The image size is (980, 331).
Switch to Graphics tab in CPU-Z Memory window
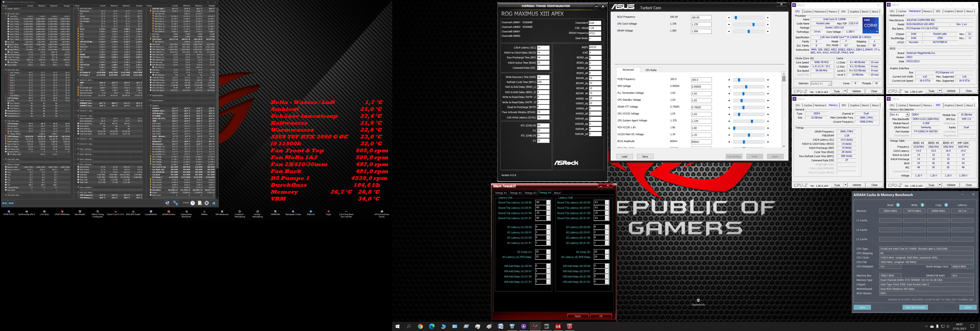855,106
